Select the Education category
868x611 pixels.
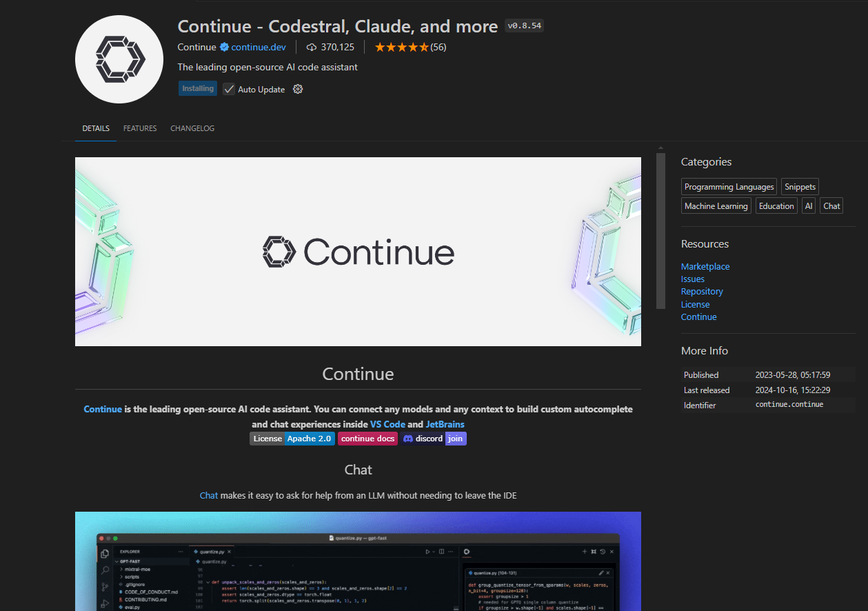click(x=776, y=206)
